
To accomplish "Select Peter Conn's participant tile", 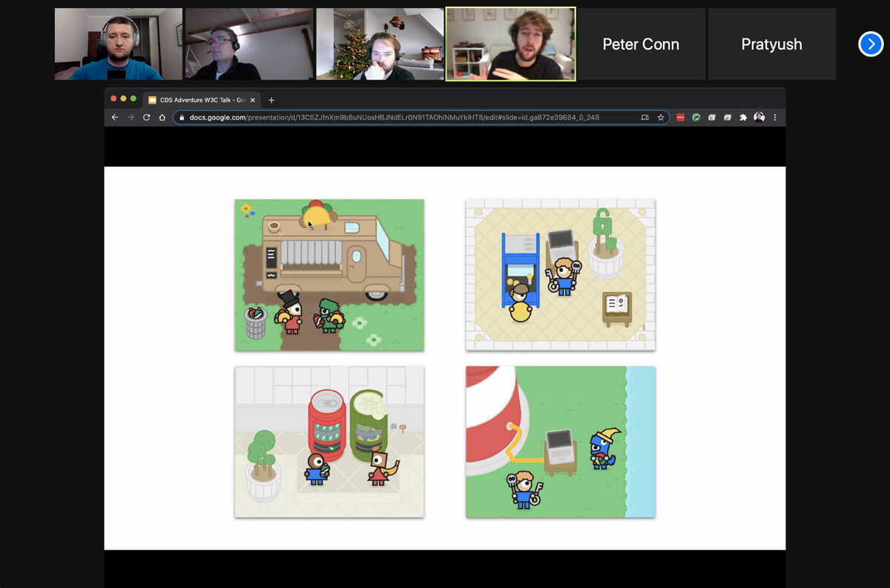I will click(641, 44).
